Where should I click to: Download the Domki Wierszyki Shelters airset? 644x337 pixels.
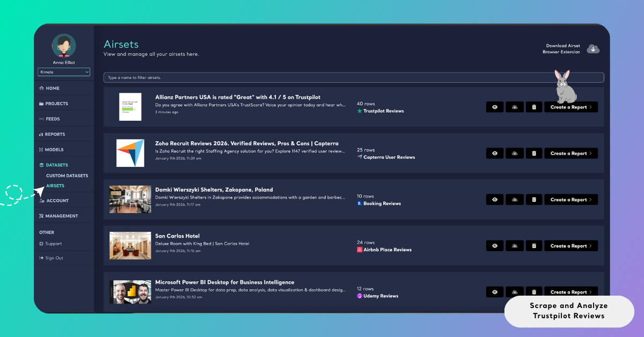point(514,200)
